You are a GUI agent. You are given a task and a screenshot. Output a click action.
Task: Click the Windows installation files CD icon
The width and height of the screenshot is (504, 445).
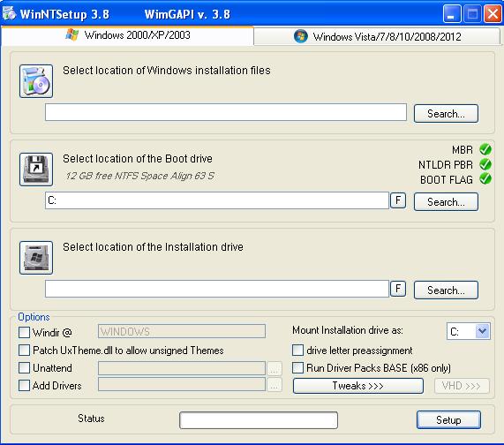pos(36,81)
